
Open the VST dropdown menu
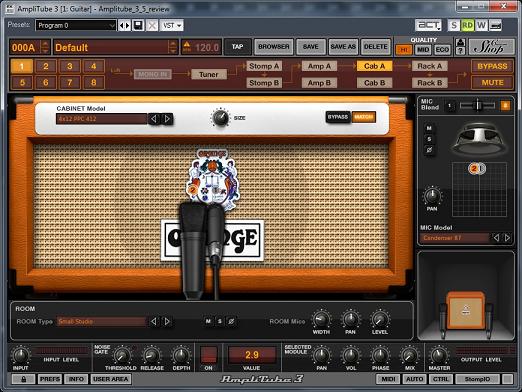[x=172, y=25]
